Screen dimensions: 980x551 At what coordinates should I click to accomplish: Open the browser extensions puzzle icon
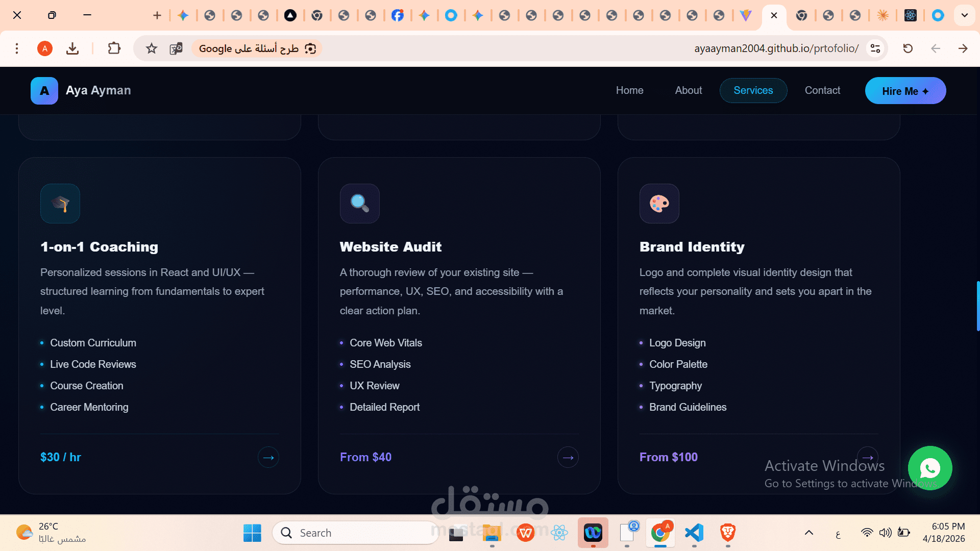pyautogui.click(x=114, y=48)
